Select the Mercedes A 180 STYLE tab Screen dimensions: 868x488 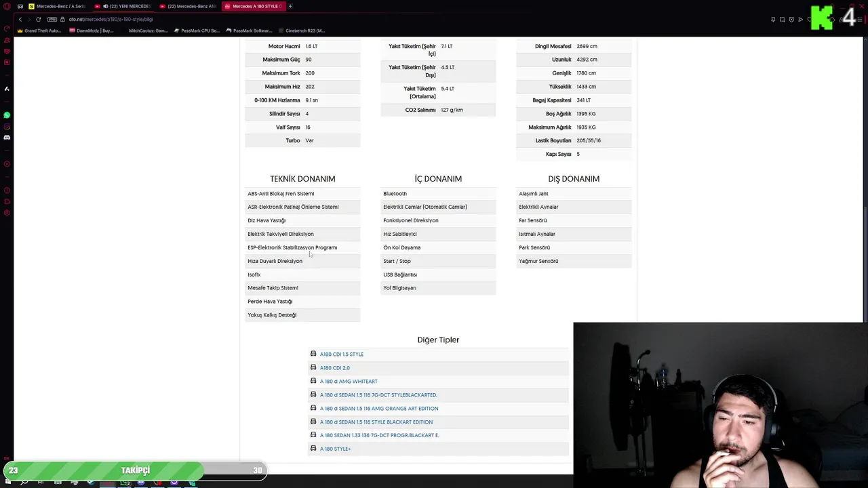pos(254,6)
